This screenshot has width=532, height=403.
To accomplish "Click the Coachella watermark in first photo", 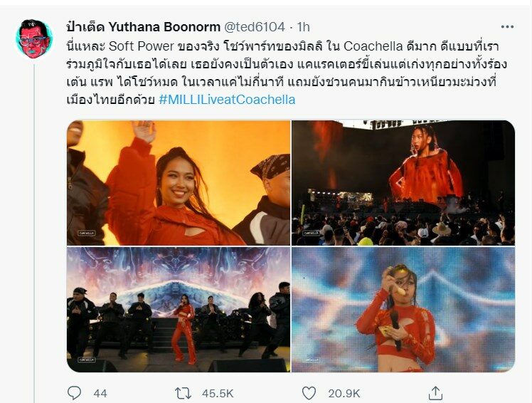I will [86, 233].
